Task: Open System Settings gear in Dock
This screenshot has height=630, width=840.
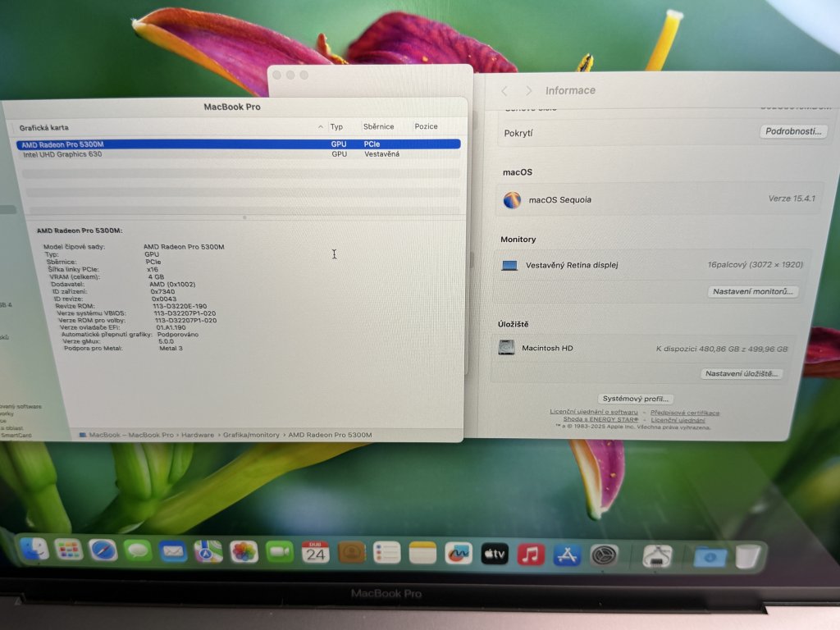Action: [x=604, y=555]
